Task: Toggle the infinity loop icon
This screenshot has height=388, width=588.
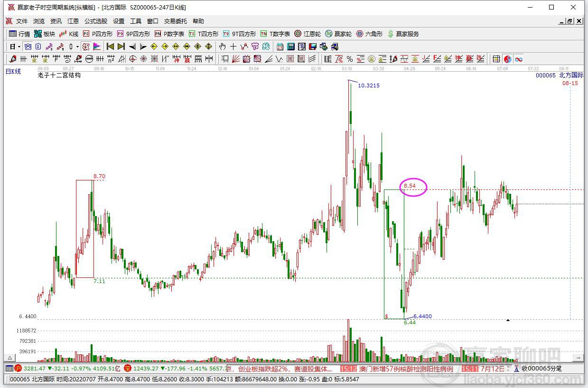Action: click(x=519, y=59)
